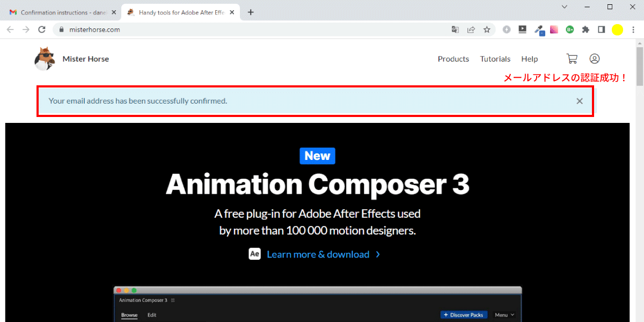
Task: Open the Extensions puzzle menu
Action: click(586, 30)
